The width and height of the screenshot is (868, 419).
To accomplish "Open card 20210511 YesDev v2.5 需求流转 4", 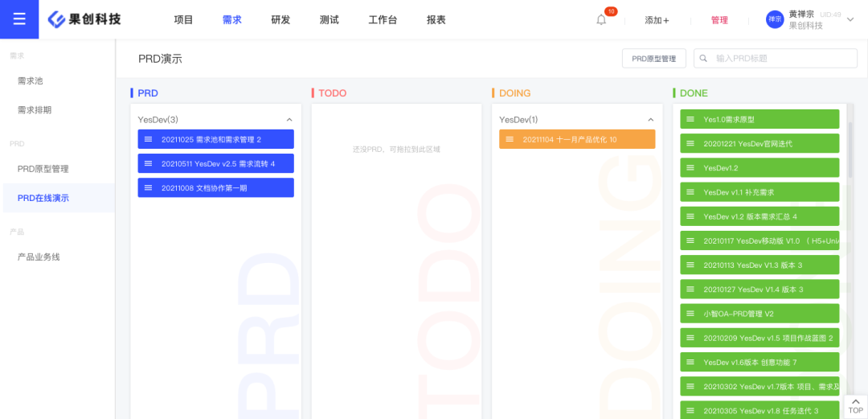I will tap(216, 163).
